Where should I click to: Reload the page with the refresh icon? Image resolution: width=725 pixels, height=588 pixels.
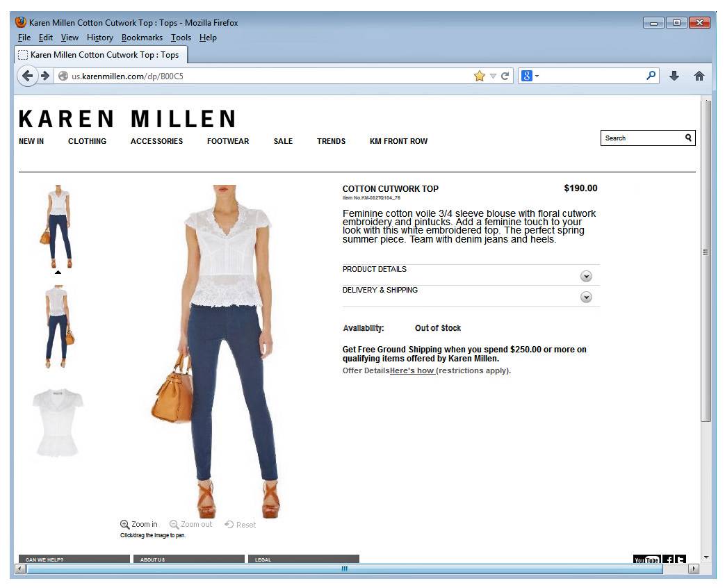point(505,76)
